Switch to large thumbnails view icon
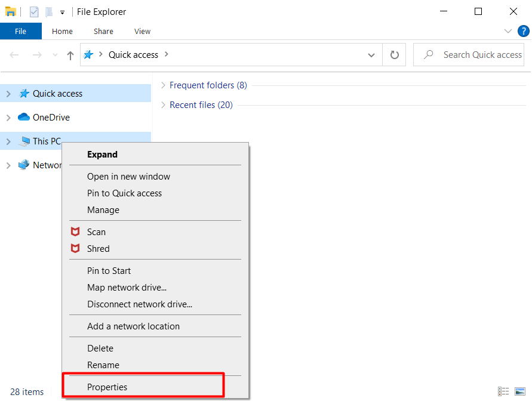532x401 pixels. coord(520,391)
